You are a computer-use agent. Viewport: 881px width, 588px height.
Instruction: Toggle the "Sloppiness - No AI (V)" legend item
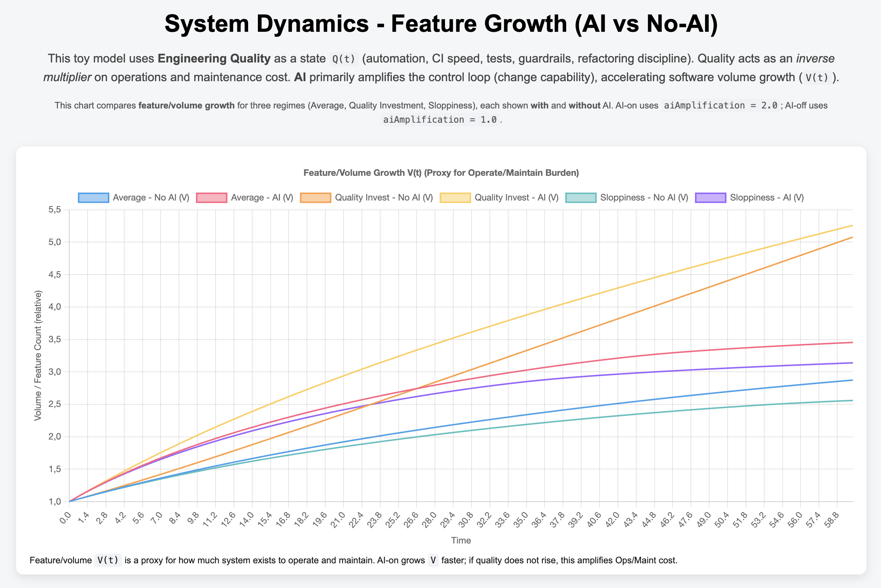(644, 197)
